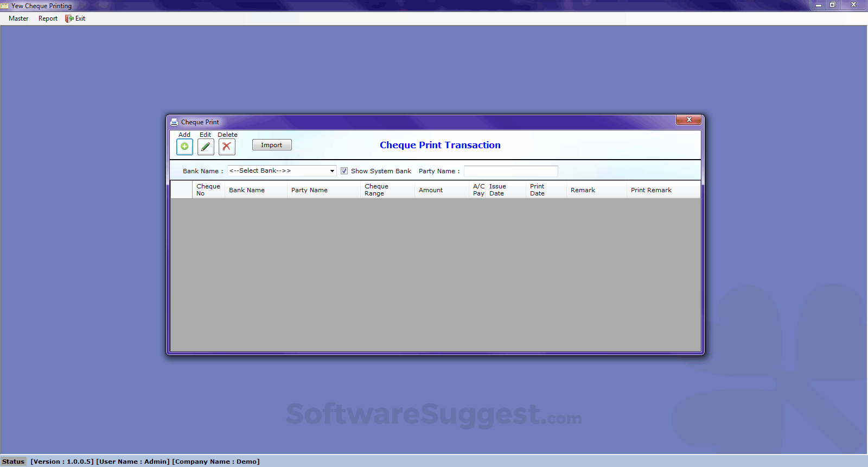The height and width of the screenshot is (467, 868).
Task: Open the Master menu
Action: (18, 18)
